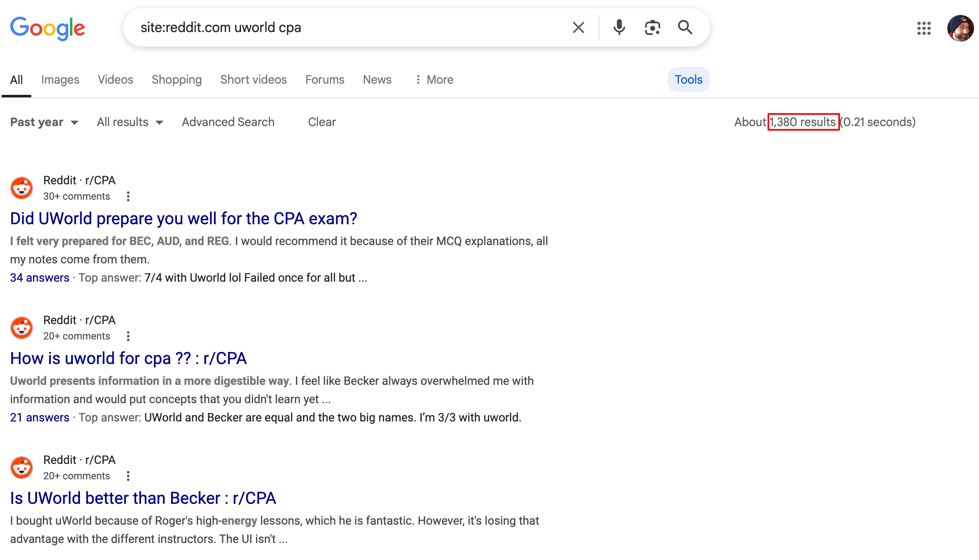Start voice search with microphone icon
This screenshot has width=979, height=560.
619,27
